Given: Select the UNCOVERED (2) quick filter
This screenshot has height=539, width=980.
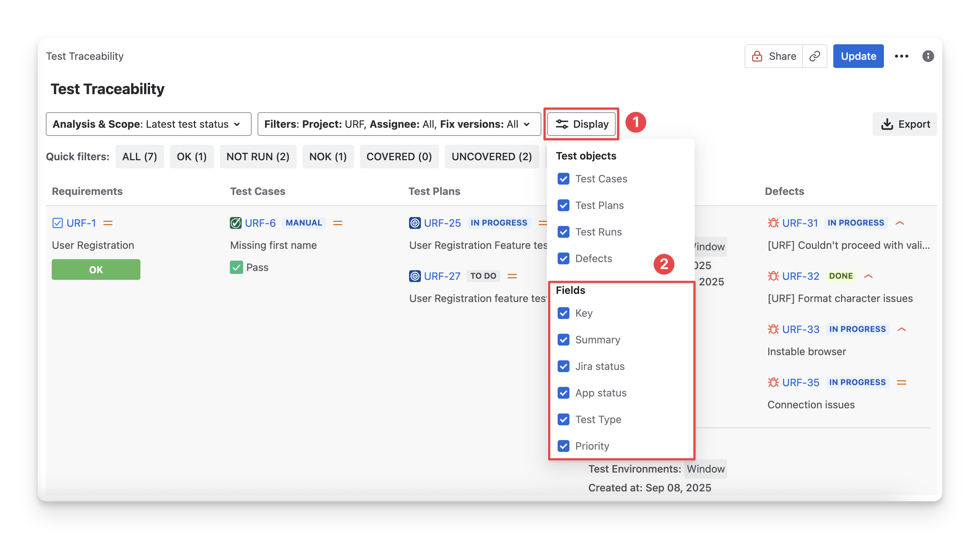Looking at the screenshot, I should [x=491, y=157].
